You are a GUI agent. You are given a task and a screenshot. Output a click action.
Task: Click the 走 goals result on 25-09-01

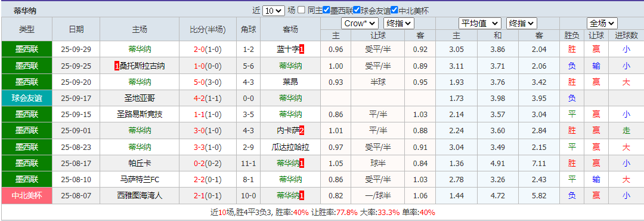pos(626,131)
